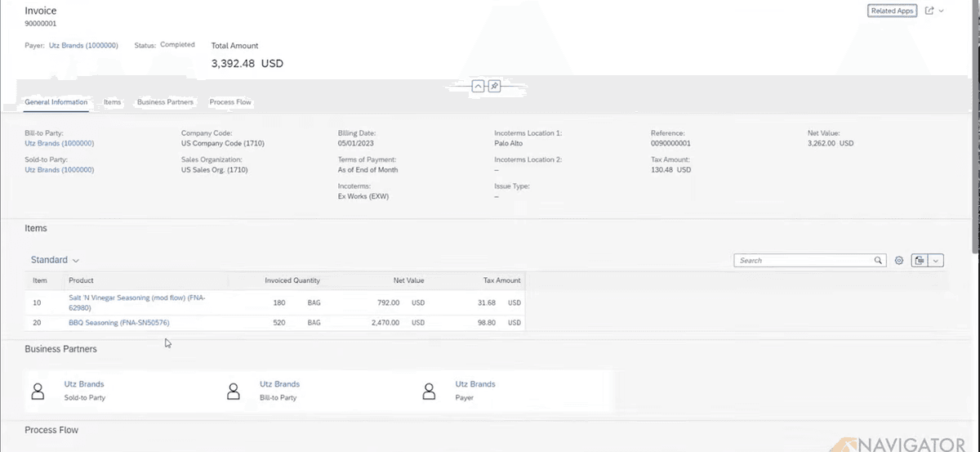Image resolution: width=980 pixels, height=452 pixels.
Task: Switch to the Business Partners tab
Action: 165,102
